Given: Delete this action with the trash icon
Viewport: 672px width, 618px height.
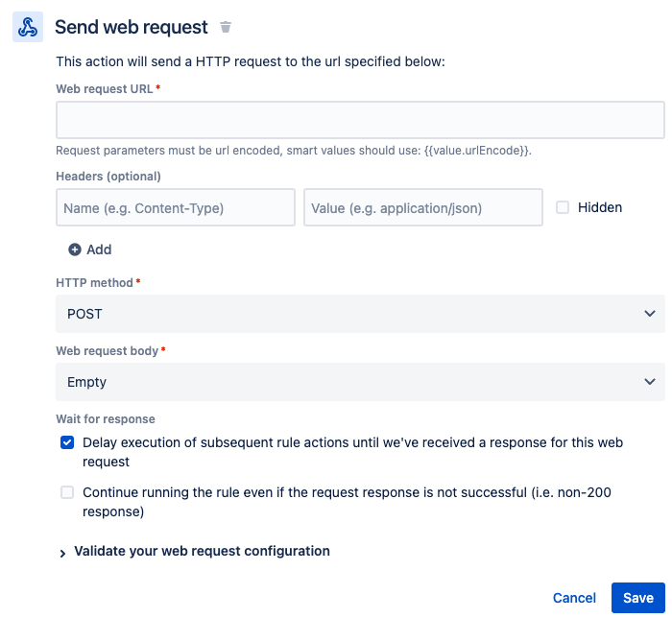Looking at the screenshot, I should (x=226, y=27).
